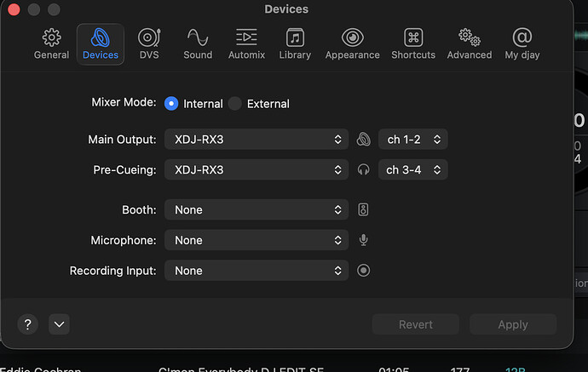Open the General preferences tab
The width and height of the screenshot is (588, 372).
click(51, 44)
